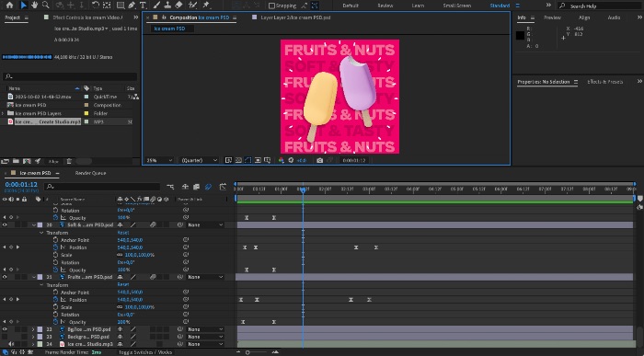This screenshot has height=356, width=644.
Task: Select the Zoom tool in toolbar
Action: point(46,5)
